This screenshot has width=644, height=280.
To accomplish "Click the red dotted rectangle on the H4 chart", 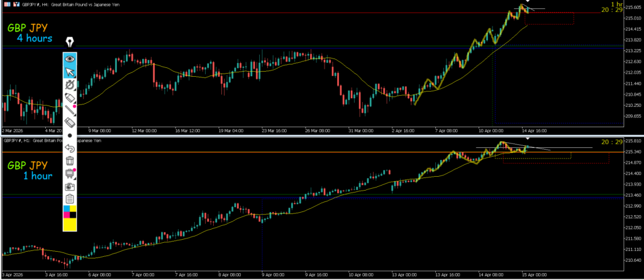I will tap(548, 19).
